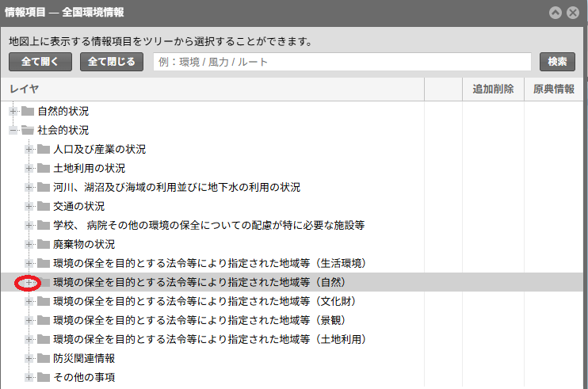
Task: Click the 原典情報 column header
Action: pos(553,90)
